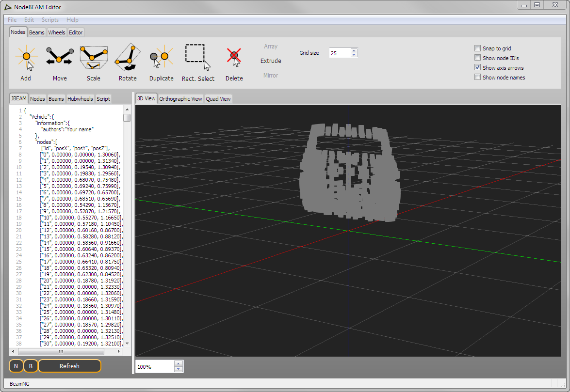Open the File menu

(12, 19)
